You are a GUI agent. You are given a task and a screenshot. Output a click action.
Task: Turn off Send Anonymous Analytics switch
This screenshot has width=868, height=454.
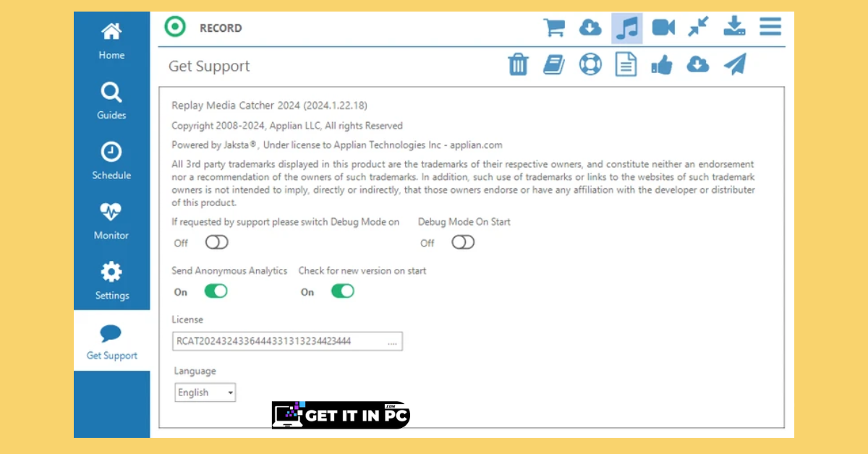tap(216, 291)
